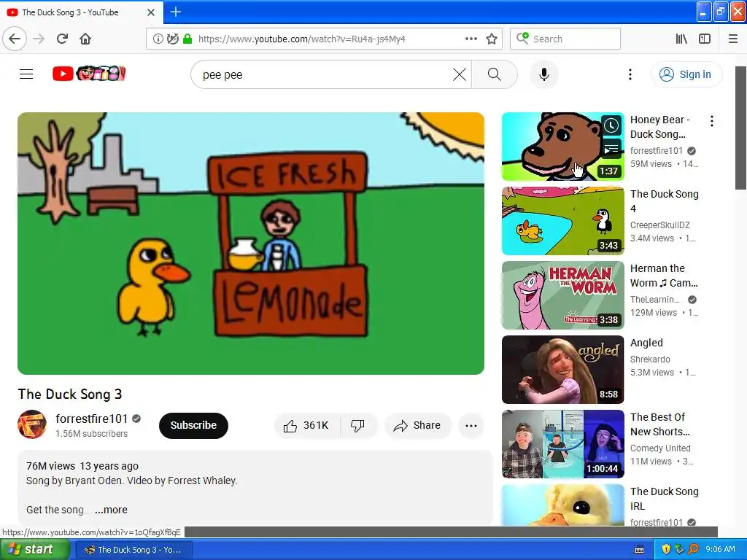This screenshot has width=747, height=560.
Task: Click the green secure connection padlock
Action: coord(187,39)
